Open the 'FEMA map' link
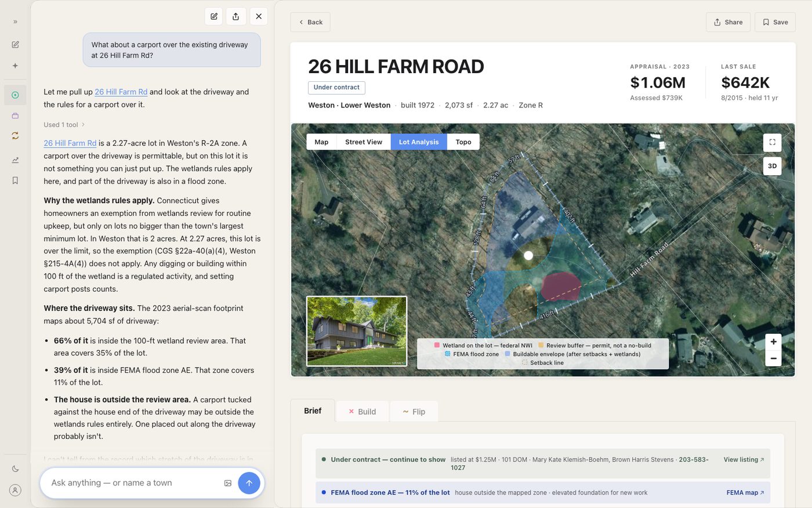 [x=745, y=493]
